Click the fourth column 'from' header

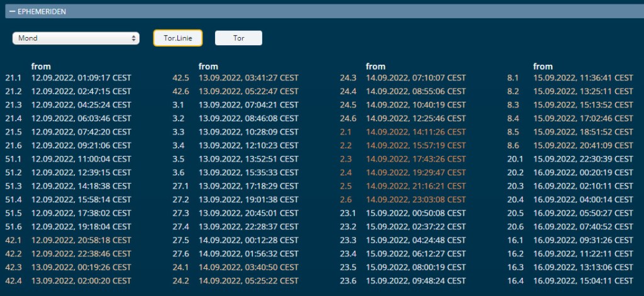coord(543,66)
